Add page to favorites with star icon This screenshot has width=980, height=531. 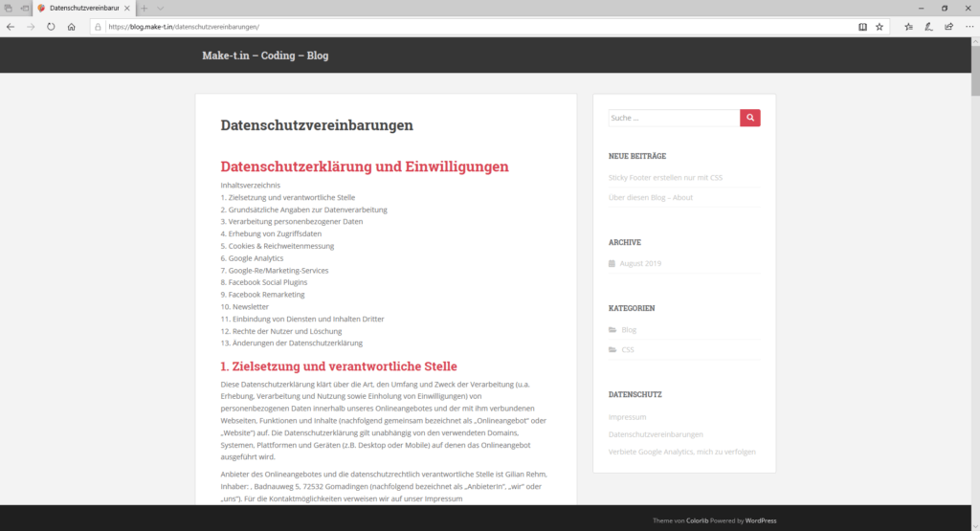[x=880, y=27]
